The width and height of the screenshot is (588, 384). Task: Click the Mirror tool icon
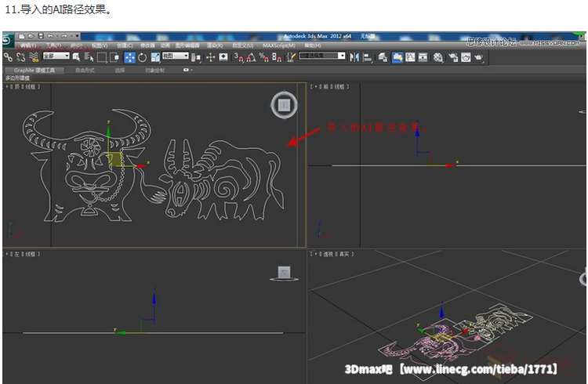point(354,57)
